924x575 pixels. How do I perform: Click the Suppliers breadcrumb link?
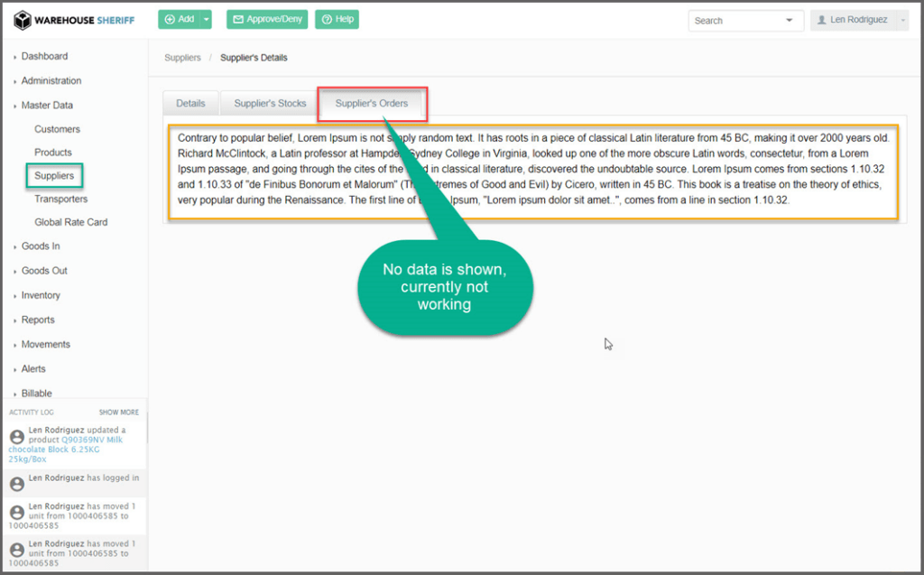[x=182, y=58]
